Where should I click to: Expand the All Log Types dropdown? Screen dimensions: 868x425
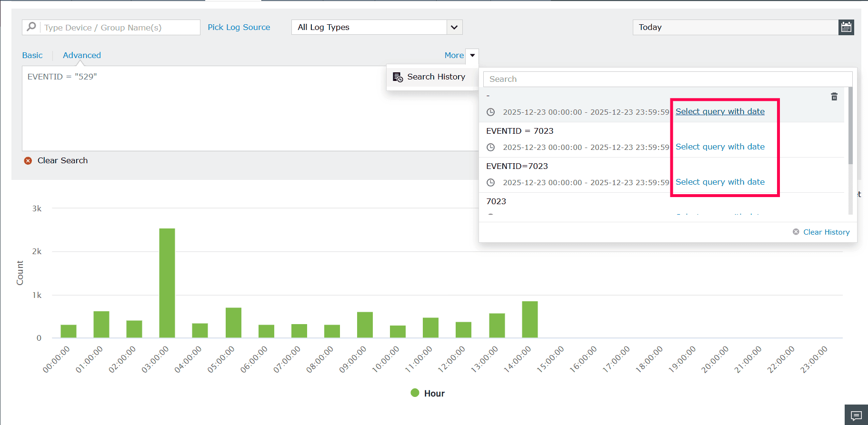pyautogui.click(x=454, y=27)
